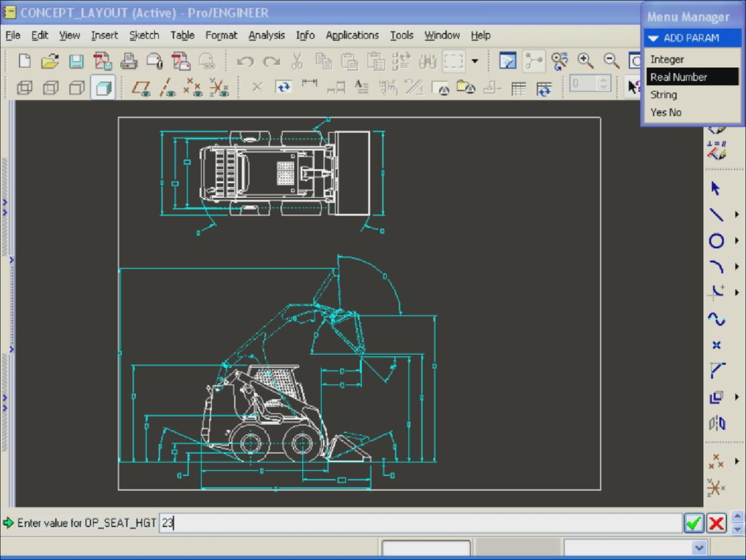Toggle the model tree icon
The width and height of the screenshot is (746, 560).
click(x=534, y=61)
